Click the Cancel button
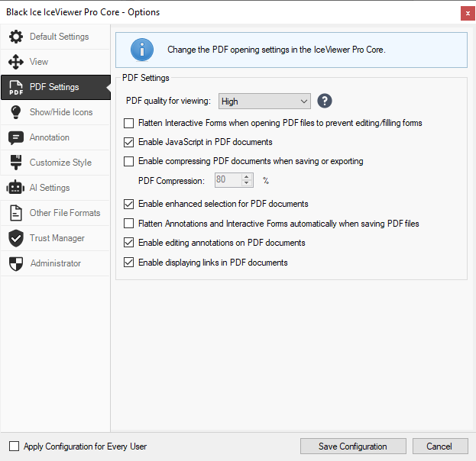 coord(440,446)
